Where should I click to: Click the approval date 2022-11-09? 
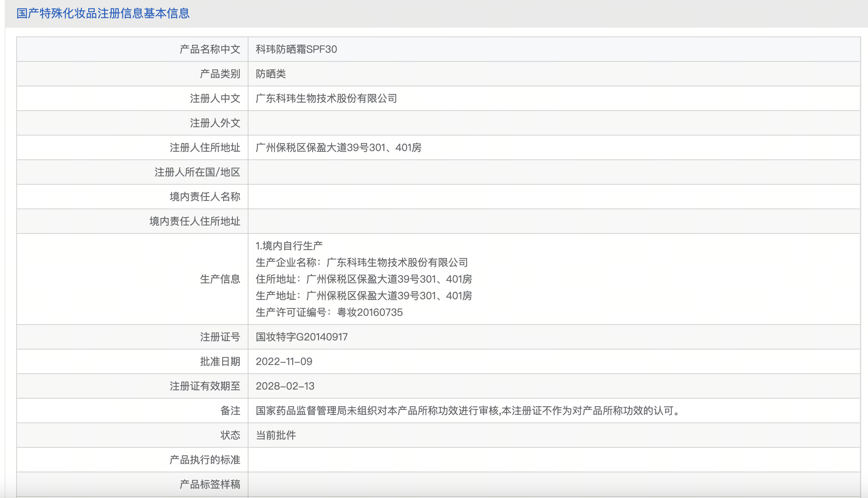(284, 361)
